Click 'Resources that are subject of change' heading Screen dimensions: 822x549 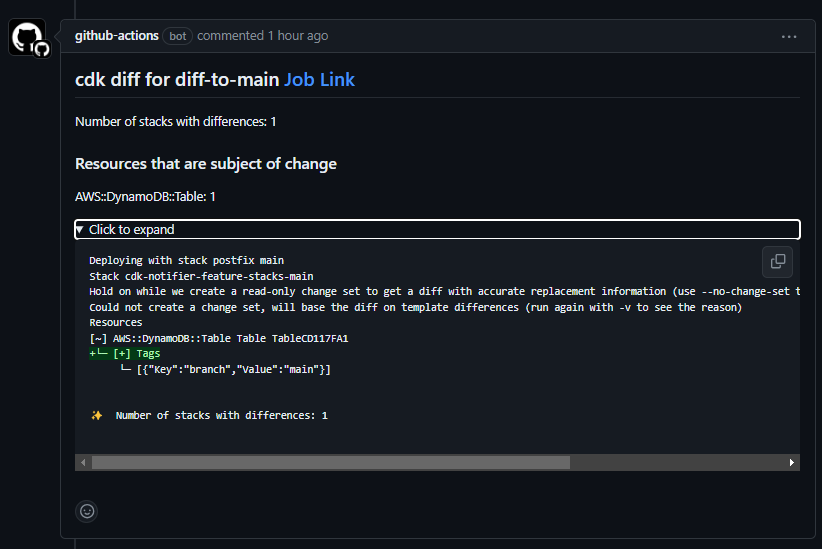(206, 164)
